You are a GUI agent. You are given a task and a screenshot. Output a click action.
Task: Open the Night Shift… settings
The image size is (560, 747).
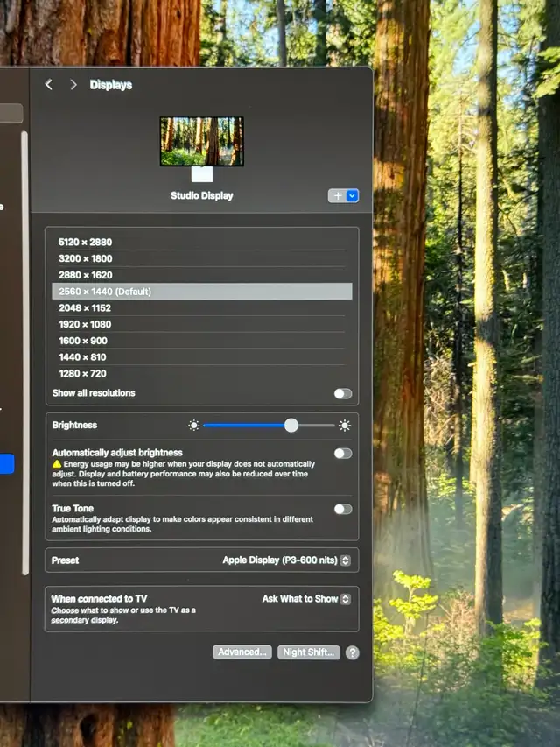(x=309, y=652)
